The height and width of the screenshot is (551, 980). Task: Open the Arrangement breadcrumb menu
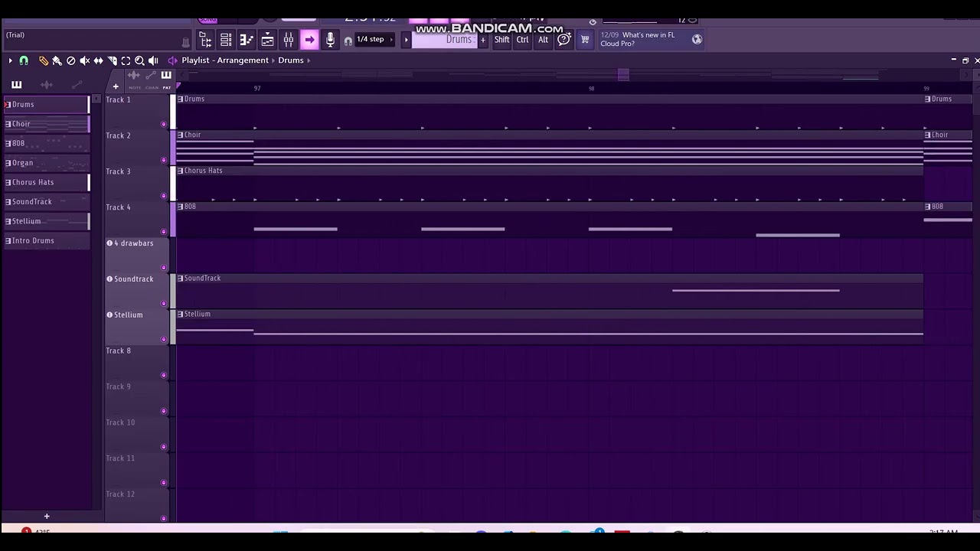[x=243, y=60]
